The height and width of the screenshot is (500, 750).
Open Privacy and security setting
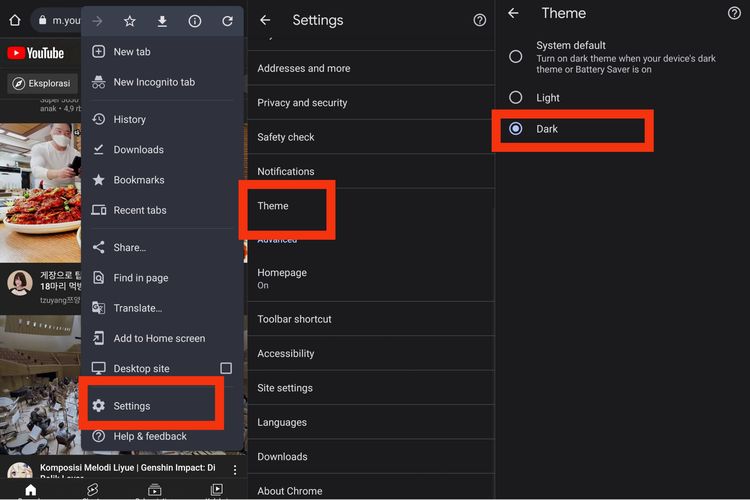click(371, 103)
